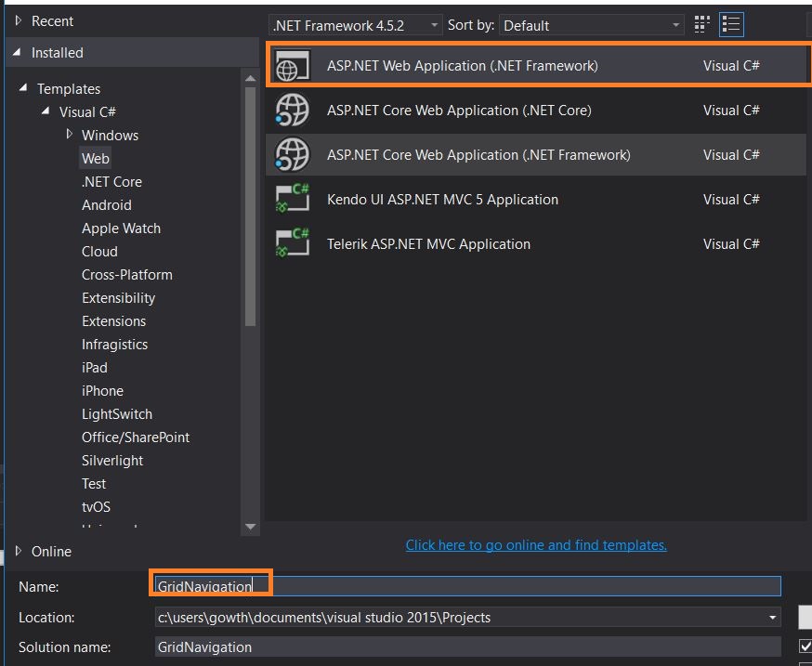The width and height of the screenshot is (812, 666).
Task: Expand the Online templates section
Action: (19, 551)
